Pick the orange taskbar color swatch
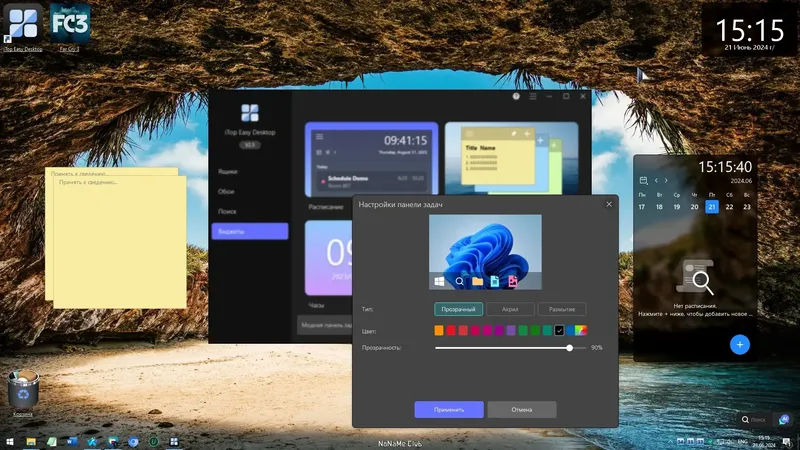The image size is (800, 450). [439, 331]
